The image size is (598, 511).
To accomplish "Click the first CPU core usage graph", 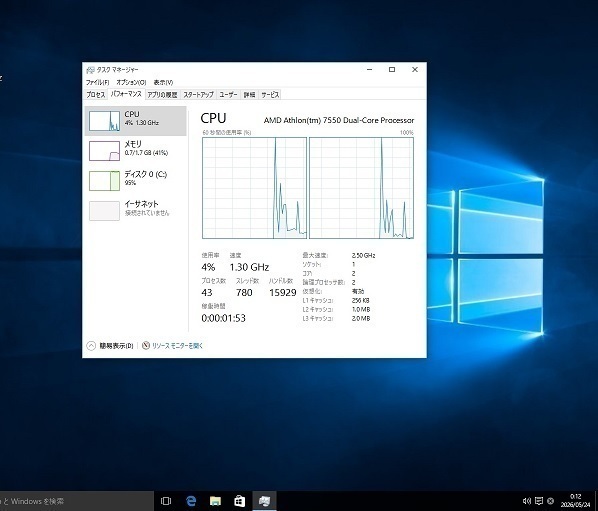I will click(254, 188).
